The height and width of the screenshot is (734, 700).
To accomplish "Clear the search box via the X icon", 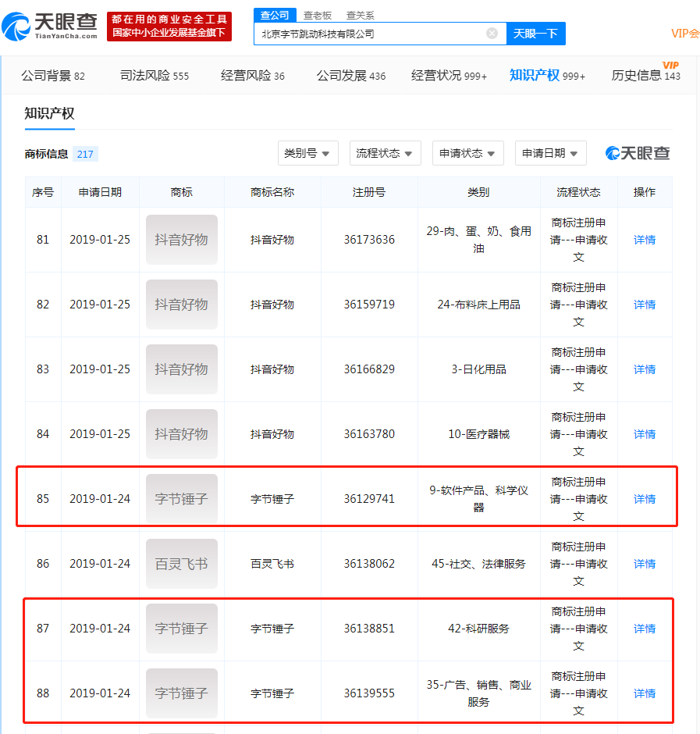I will pyautogui.click(x=492, y=33).
